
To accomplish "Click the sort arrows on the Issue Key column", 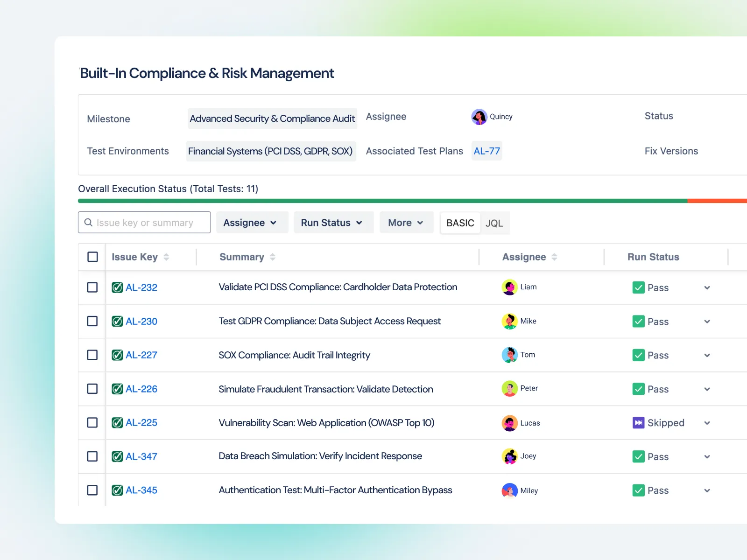I will 166,257.
